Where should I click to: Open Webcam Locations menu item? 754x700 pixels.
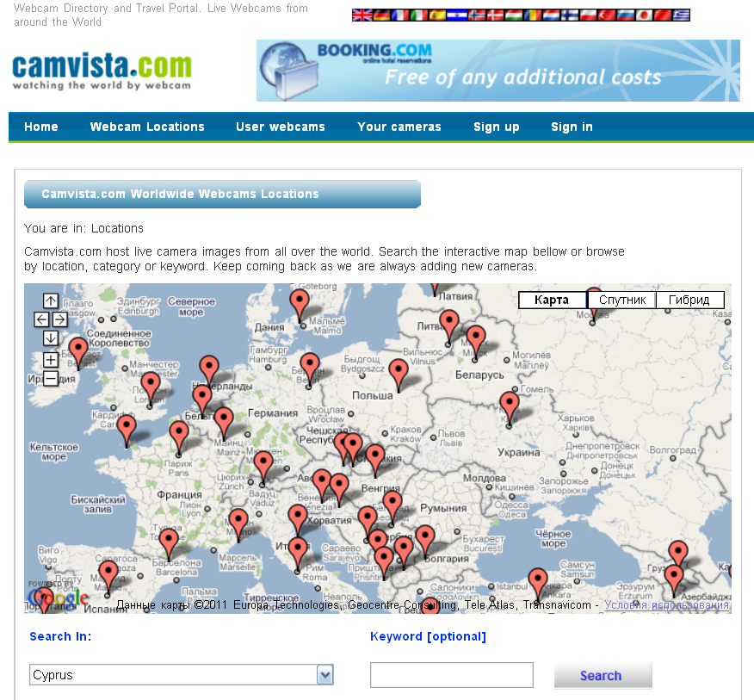[147, 127]
